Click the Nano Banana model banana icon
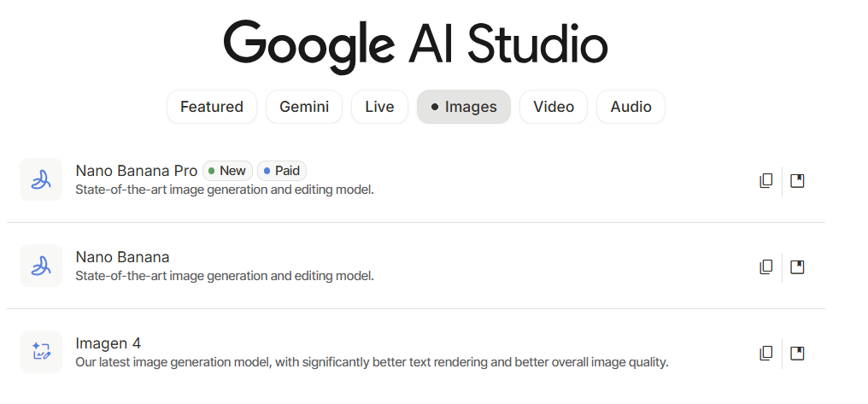Viewport: 868px width, 404px height. (x=40, y=266)
